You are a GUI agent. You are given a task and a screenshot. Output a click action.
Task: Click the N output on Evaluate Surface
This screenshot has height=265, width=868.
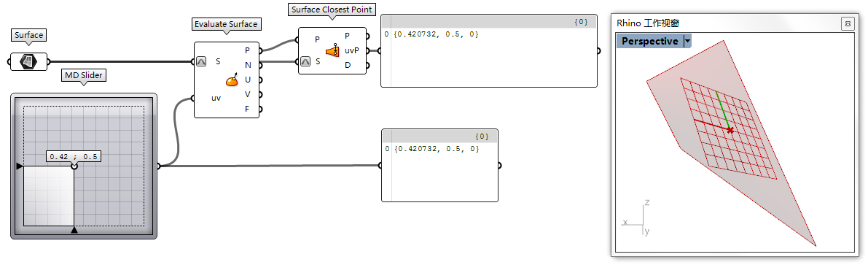(248, 65)
